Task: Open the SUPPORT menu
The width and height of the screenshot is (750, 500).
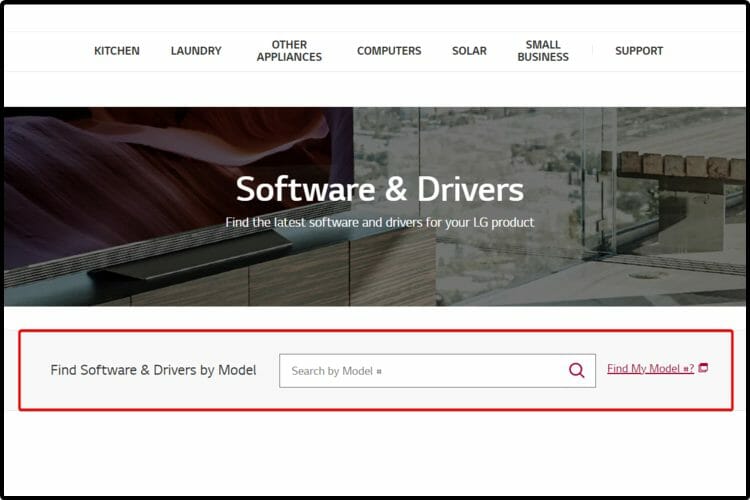Action: 639,51
